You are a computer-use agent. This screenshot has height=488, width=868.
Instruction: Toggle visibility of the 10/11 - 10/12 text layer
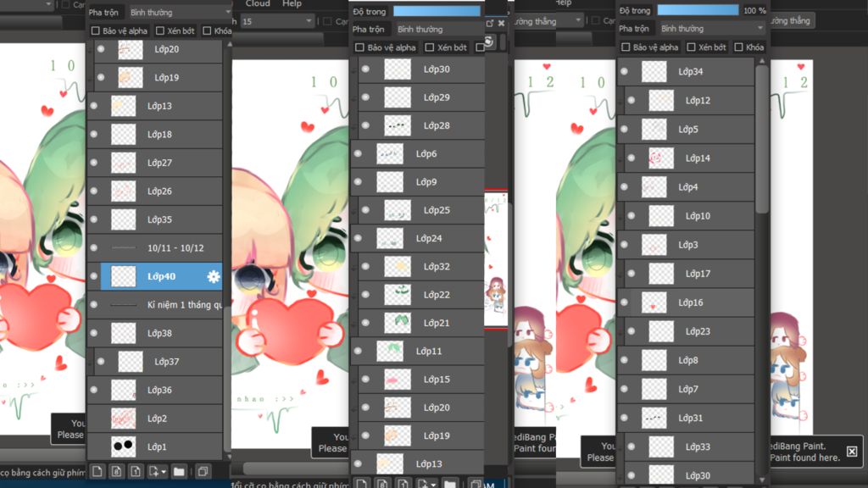coord(94,247)
